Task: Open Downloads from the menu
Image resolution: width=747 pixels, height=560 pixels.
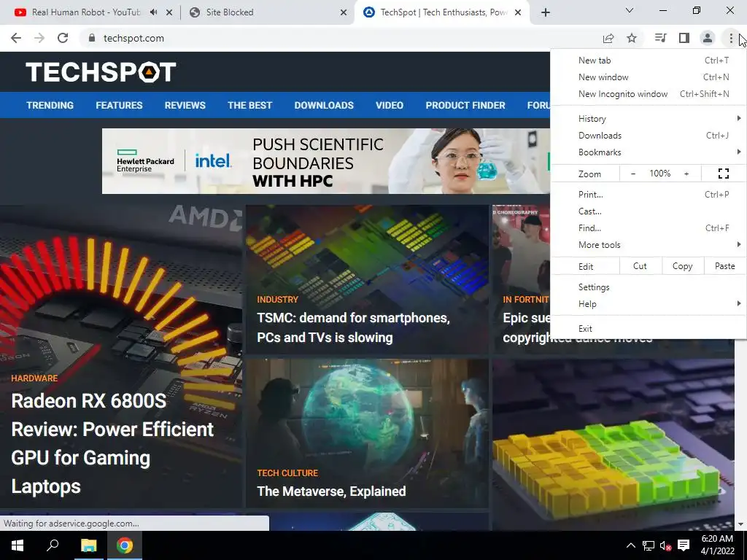Action: pyautogui.click(x=648, y=136)
